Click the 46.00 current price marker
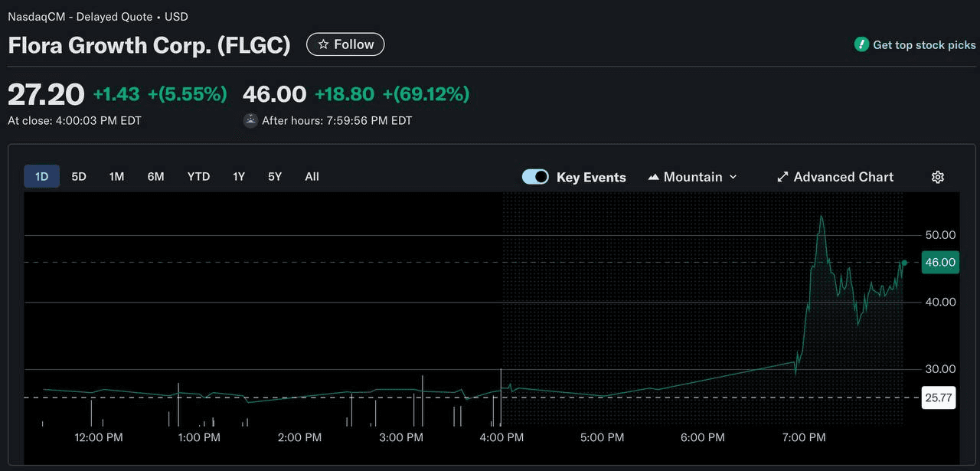 [x=940, y=262]
